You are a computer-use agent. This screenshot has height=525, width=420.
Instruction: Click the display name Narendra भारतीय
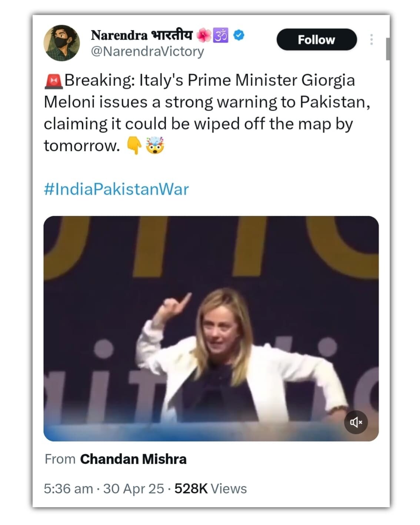click(x=141, y=35)
